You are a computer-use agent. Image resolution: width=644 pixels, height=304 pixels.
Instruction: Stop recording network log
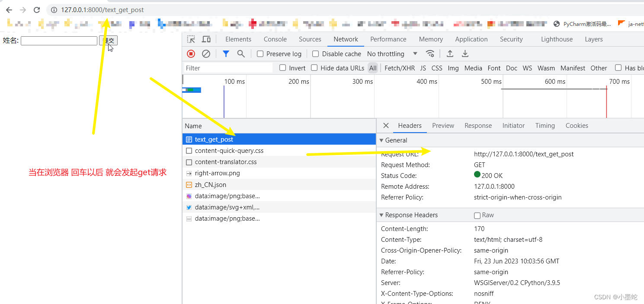(x=191, y=54)
